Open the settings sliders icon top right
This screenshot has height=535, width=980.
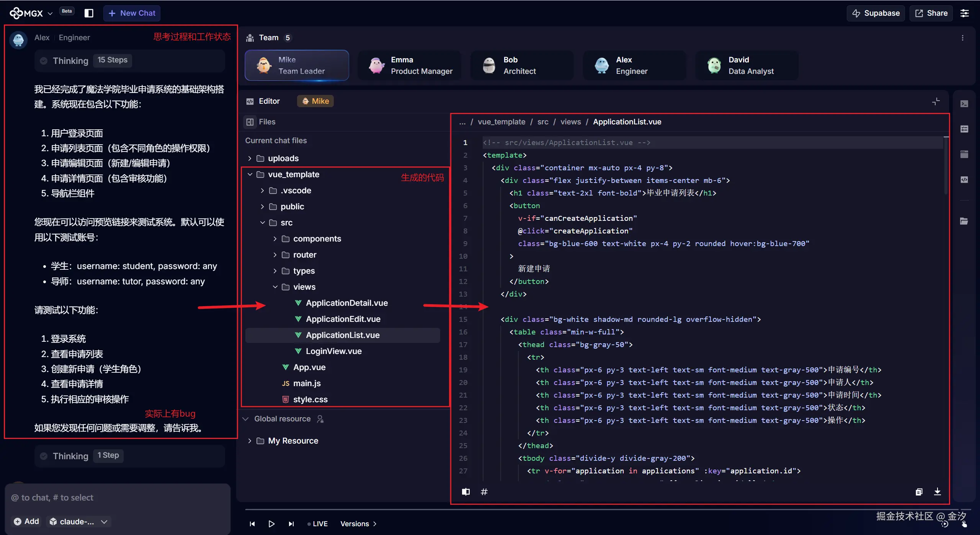pyautogui.click(x=964, y=13)
